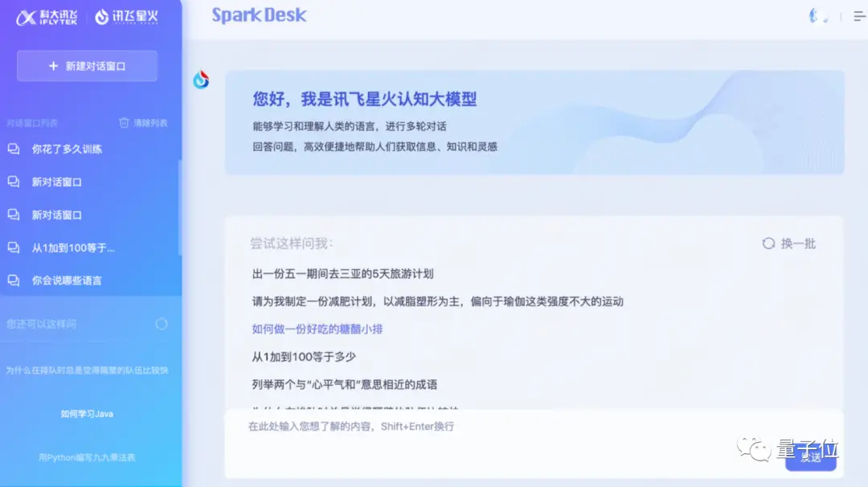The image size is (868, 487).
Task: Click the user avatar icon in header
Action: [x=817, y=16]
